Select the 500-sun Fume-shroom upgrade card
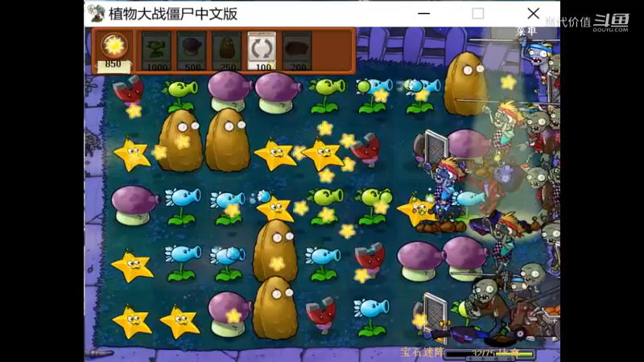This screenshot has height=362, width=644. [x=192, y=51]
